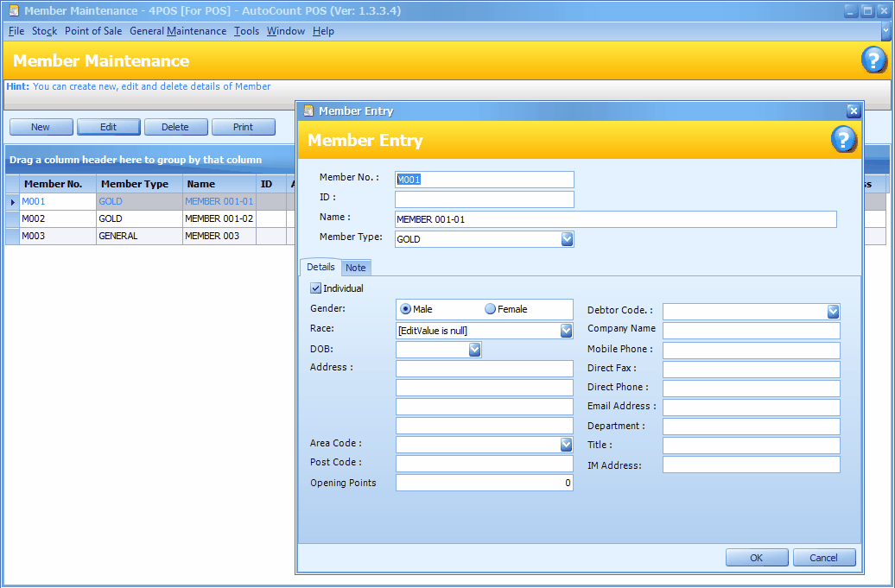The width and height of the screenshot is (895, 588).
Task: Confirm the entry with OK button
Action: [x=757, y=558]
